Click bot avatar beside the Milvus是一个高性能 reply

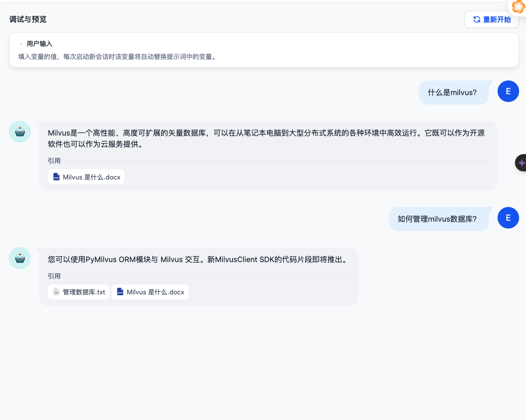[x=20, y=132]
